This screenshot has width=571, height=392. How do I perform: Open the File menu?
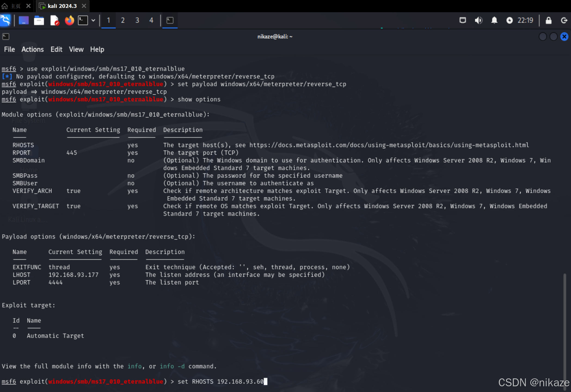click(9, 49)
